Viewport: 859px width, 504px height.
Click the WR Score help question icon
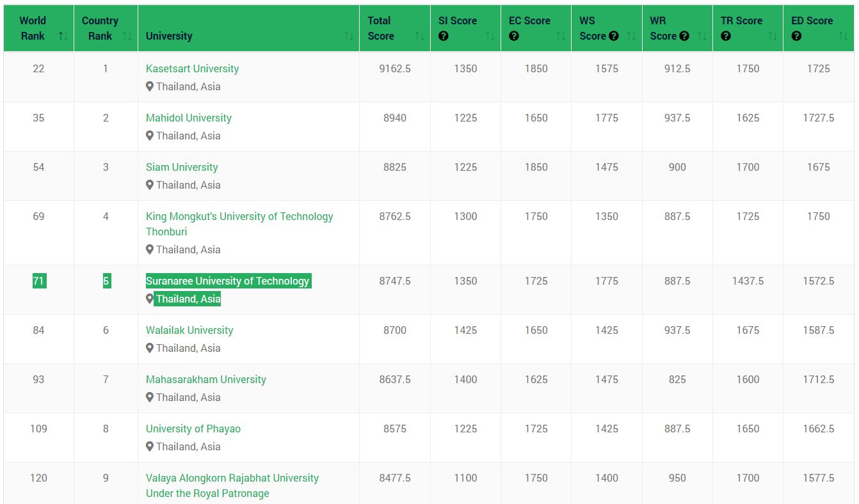pos(684,36)
